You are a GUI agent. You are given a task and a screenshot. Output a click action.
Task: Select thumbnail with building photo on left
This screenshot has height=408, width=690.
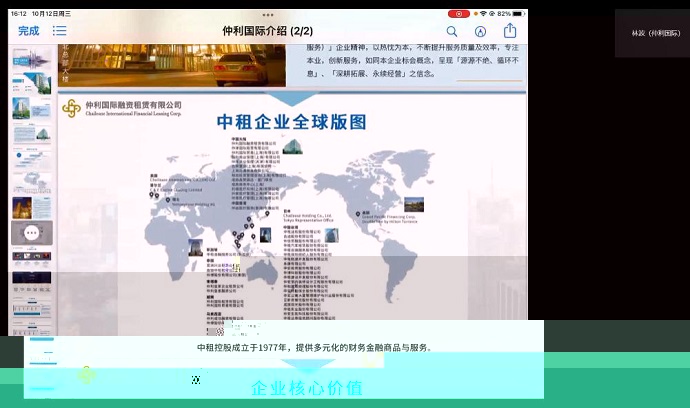[x=32, y=108]
